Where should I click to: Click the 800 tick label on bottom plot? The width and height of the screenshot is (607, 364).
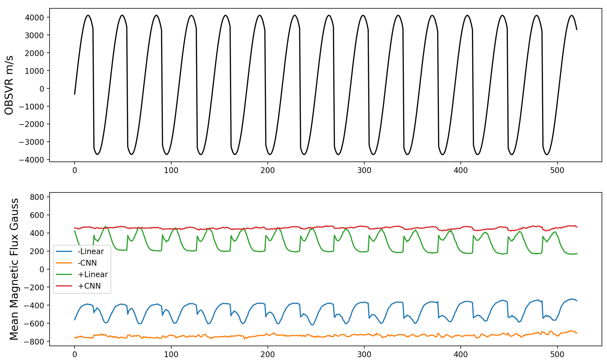pyautogui.click(x=37, y=197)
